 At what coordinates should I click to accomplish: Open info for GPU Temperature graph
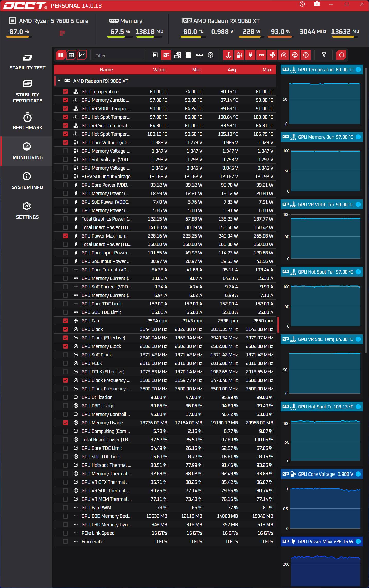358,70
